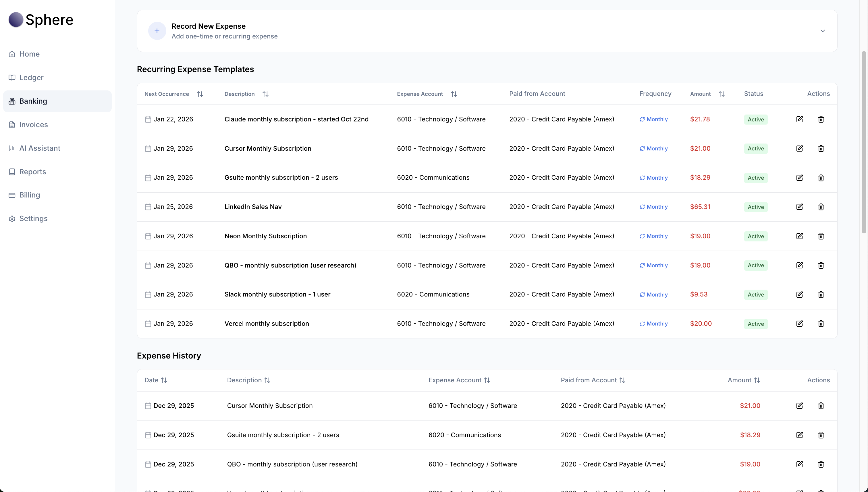The height and width of the screenshot is (492, 868).
Task: Sort templates by Amount column
Action: click(721, 94)
